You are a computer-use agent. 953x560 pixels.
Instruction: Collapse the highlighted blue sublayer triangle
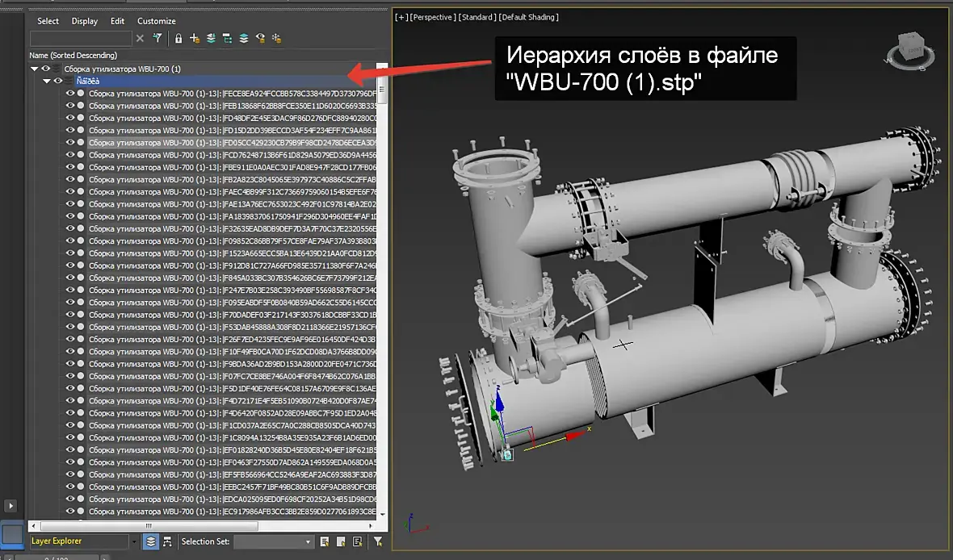pyautogui.click(x=47, y=81)
